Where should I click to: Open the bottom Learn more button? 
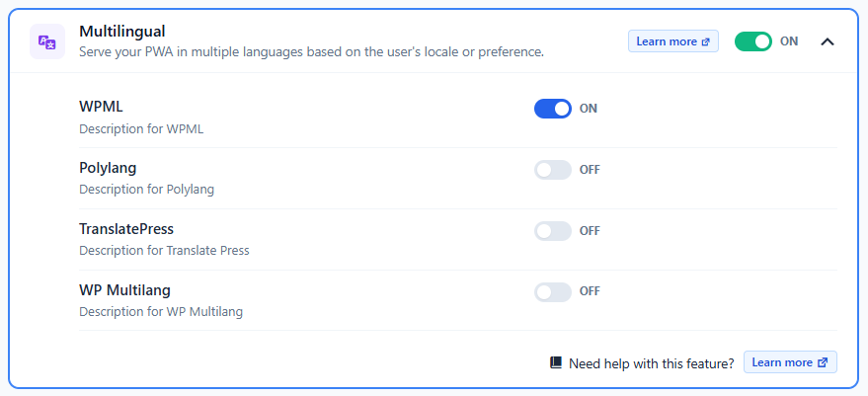click(790, 362)
